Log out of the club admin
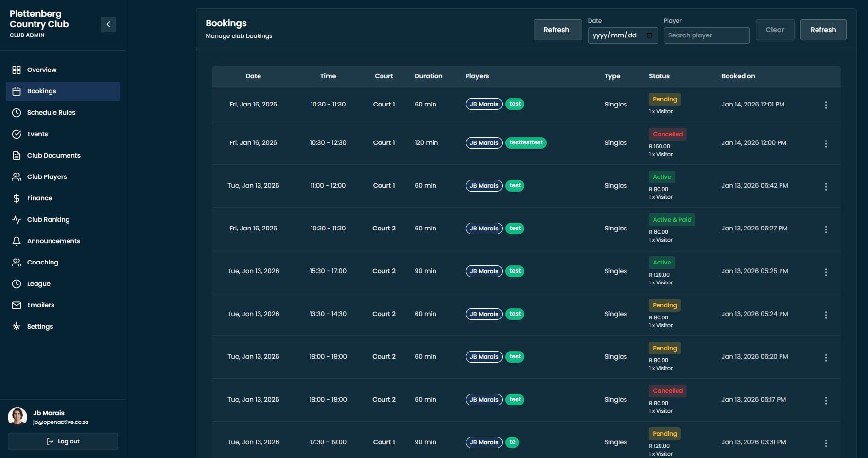868x458 pixels. (x=63, y=441)
